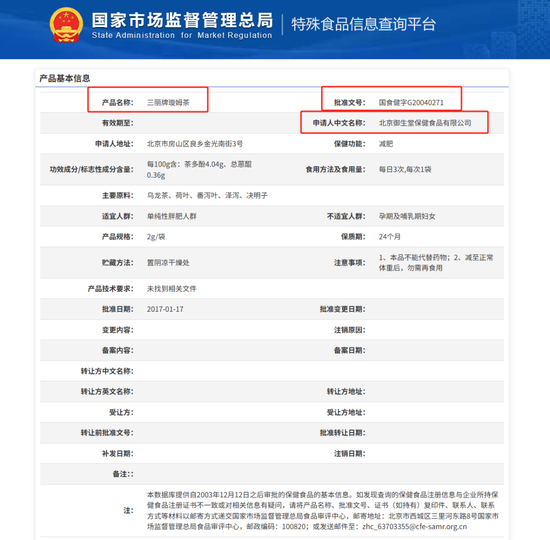
Task: Click the 补发日期 label
Action: tap(118, 453)
